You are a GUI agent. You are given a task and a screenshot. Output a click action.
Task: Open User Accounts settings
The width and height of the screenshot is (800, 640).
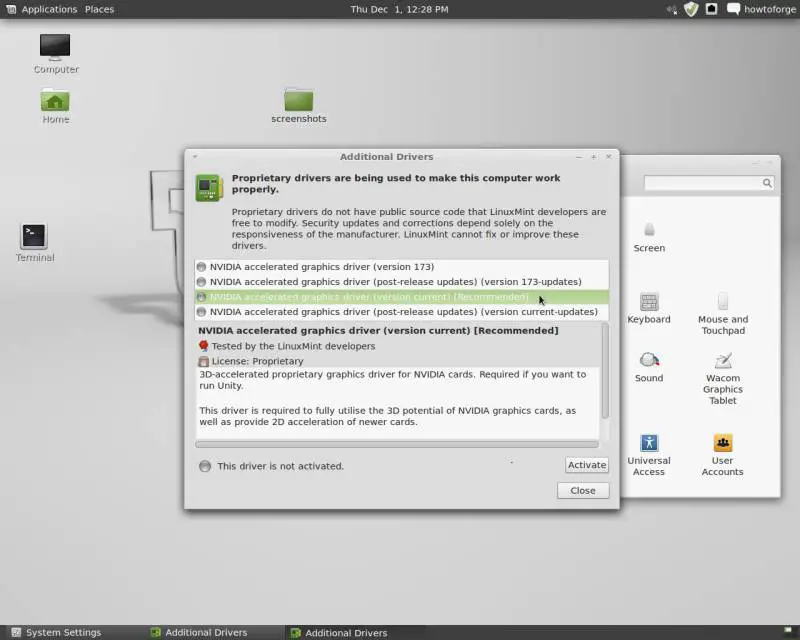tap(722, 455)
